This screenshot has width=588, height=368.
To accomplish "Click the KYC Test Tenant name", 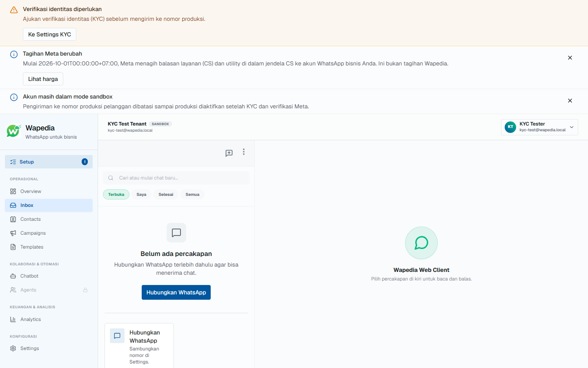I will pyautogui.click(x=127, y=124).
